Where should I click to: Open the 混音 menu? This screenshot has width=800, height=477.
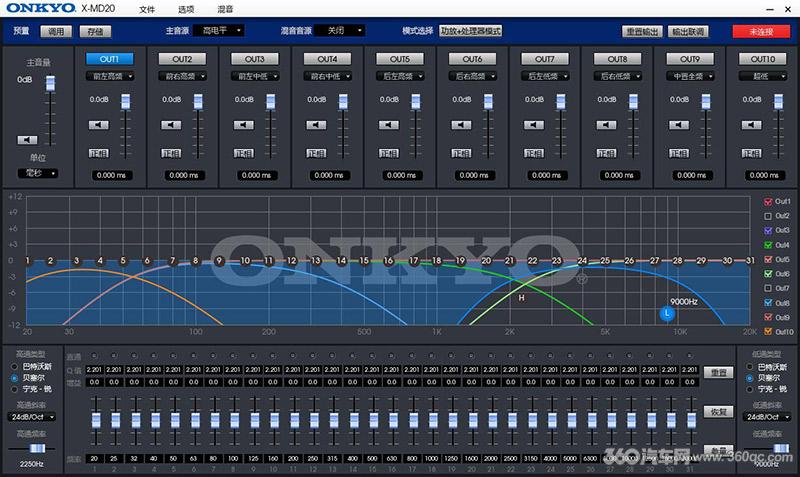[x=225, y=9]
